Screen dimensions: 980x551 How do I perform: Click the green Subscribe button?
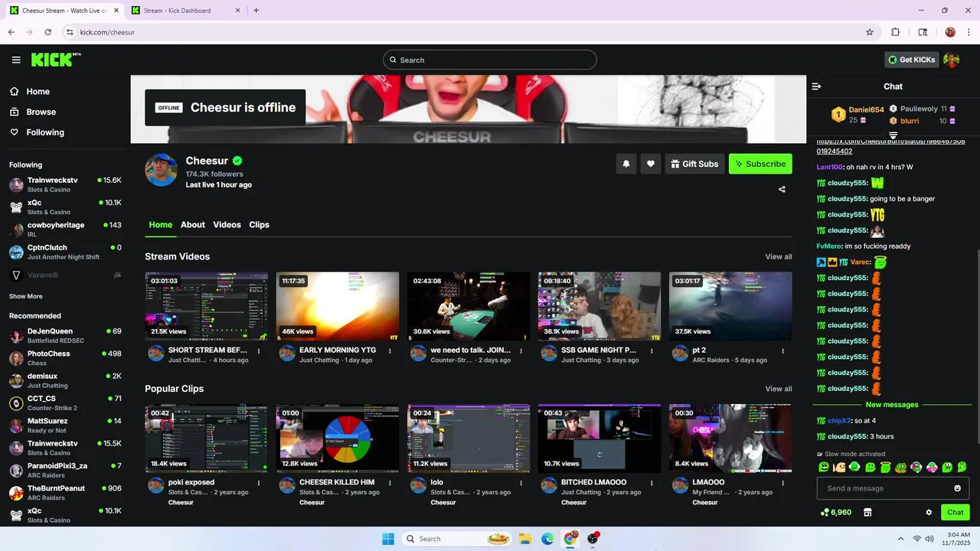[x=760, y=164]
